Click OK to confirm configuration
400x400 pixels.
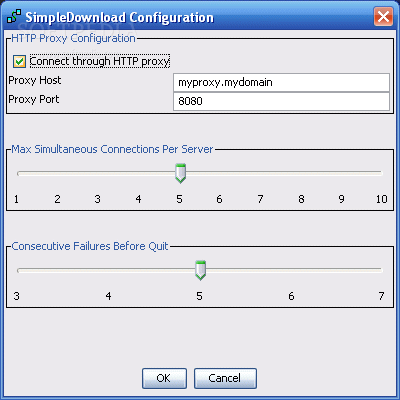click(164, 378)
